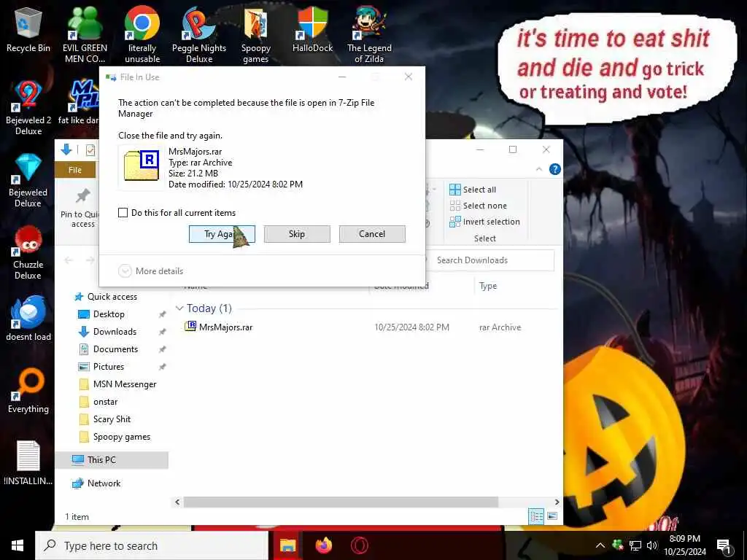747x560 pixels.
Task: Open the !INSTALLIN text file icon
Action: pos(28,463)
